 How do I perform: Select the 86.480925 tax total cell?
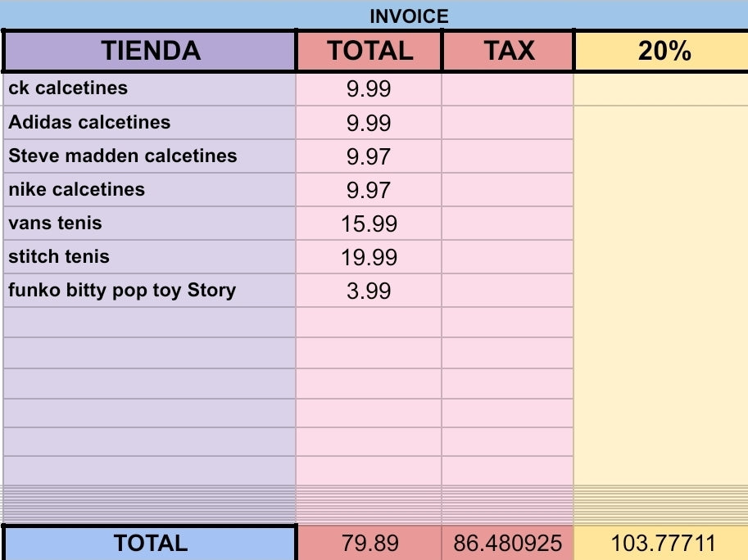(508, 543)
